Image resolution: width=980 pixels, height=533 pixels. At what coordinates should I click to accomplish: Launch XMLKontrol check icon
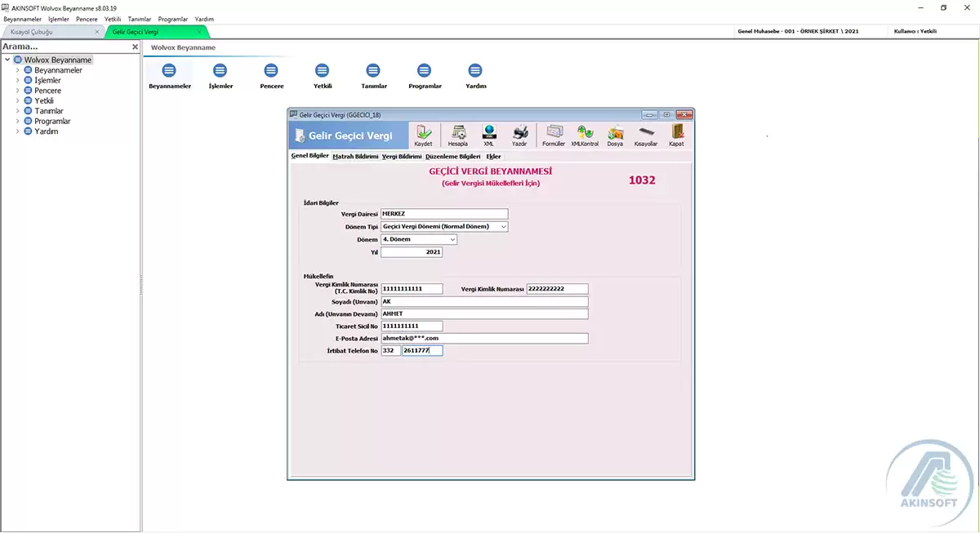[585, 132]
